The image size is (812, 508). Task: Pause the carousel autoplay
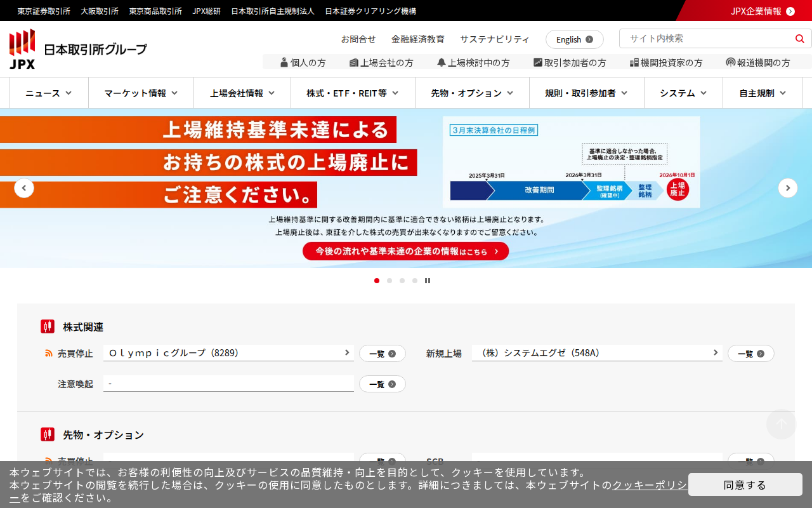pyautogui.click(x=428, y=281)
